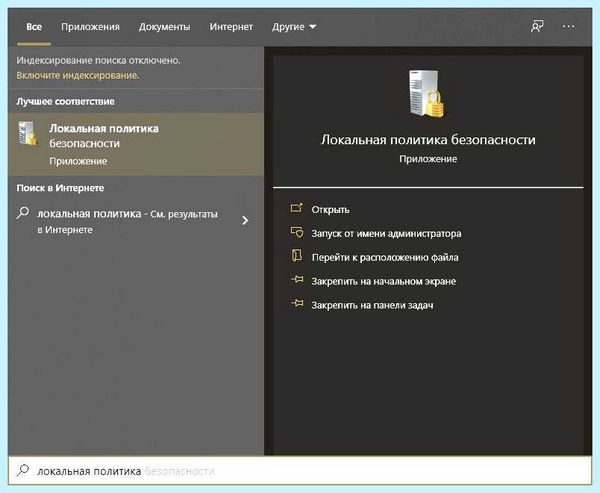
Task: Click the file location folder icon
Action: coord(297,256)
